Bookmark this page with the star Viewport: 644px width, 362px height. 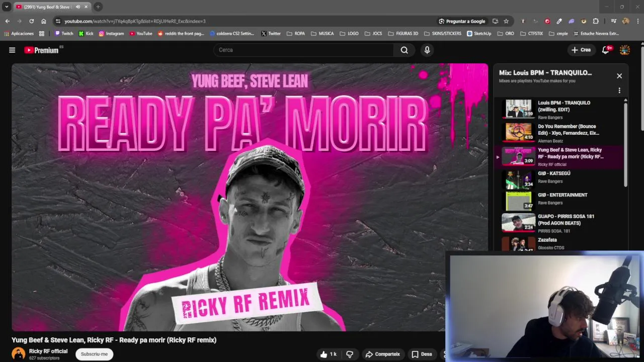(506, 21)
